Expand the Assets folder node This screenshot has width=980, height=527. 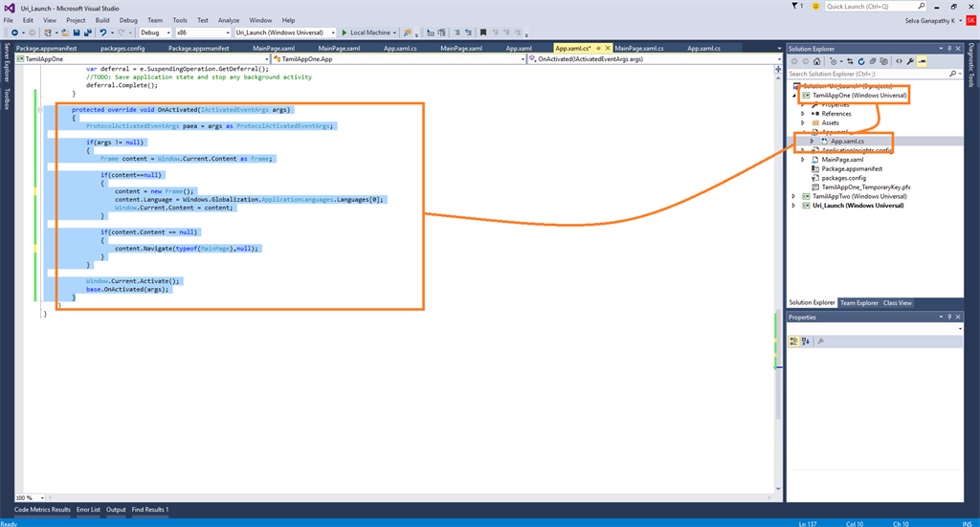tap(803, 123)
